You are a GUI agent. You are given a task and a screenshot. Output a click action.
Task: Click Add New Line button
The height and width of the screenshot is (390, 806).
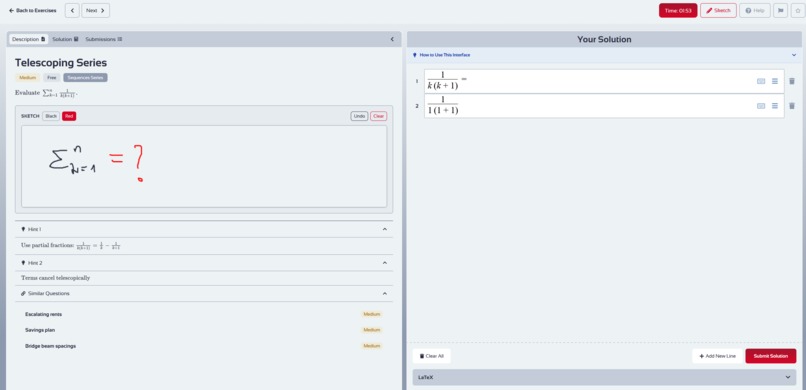(x=717, y=356)
